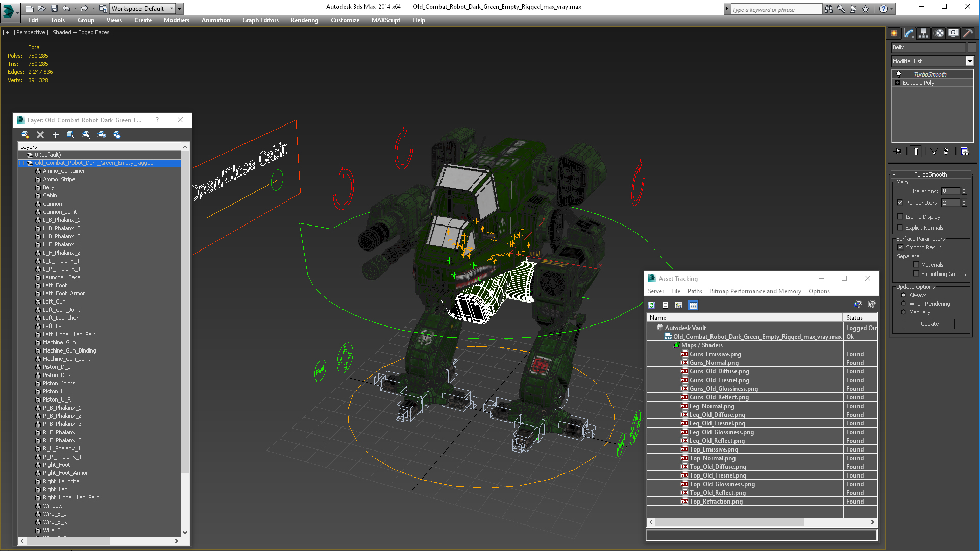980x551 pixels.
Task: Open the Modifier List dropdown
Action: (970, 61)
